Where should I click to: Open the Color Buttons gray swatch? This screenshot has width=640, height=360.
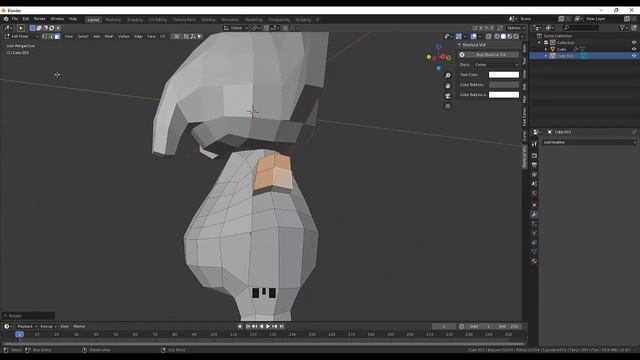[x=504, y=84]
